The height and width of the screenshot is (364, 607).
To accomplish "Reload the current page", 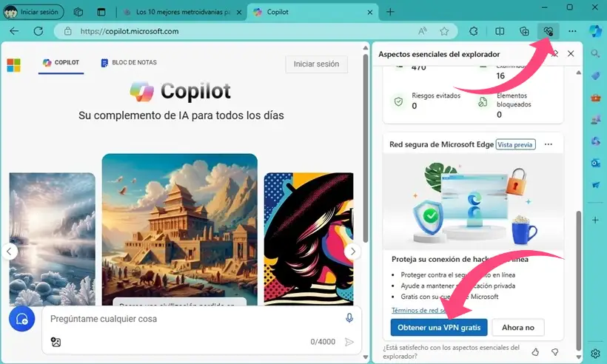I will pyautogui.click(x=38, y=31).
